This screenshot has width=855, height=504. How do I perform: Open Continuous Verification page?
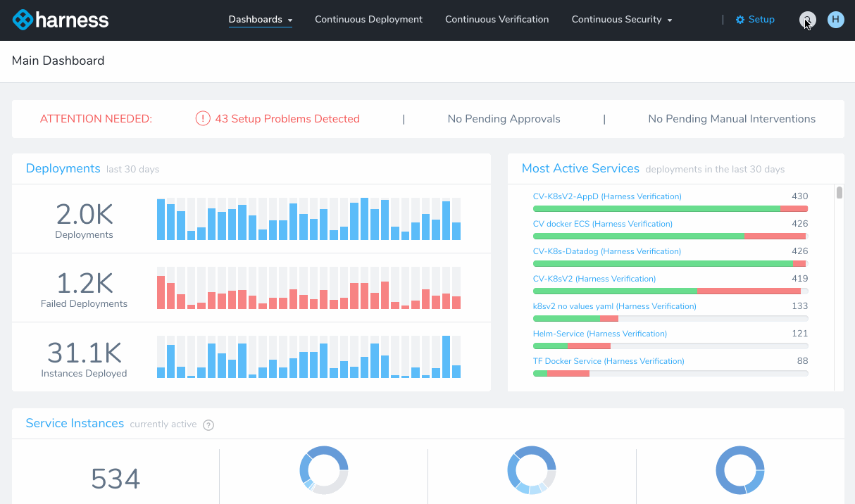point(497,20)
